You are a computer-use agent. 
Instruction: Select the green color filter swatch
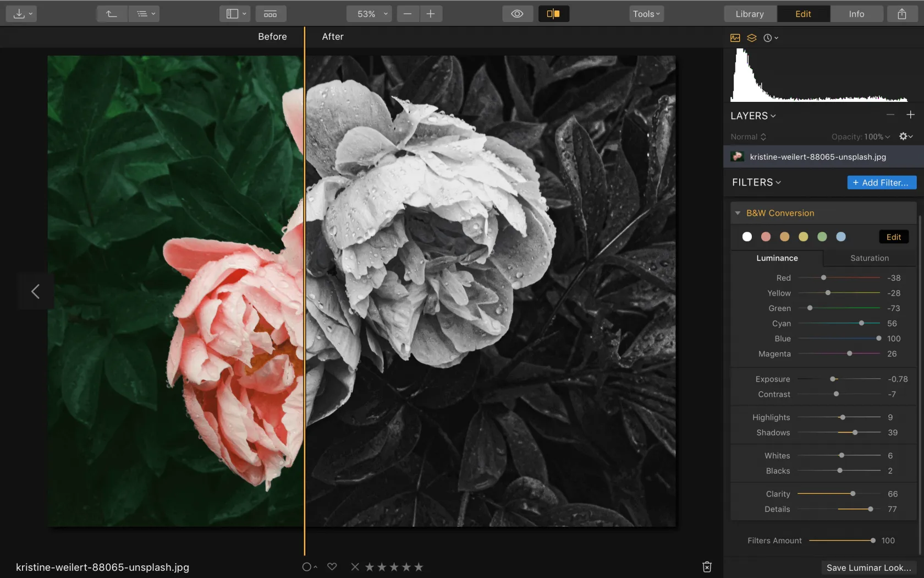pyautogui.click(x=822, y=237)
